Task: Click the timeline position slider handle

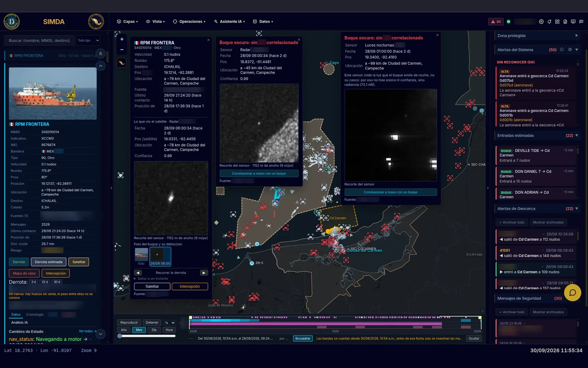Action: point(119,336)
